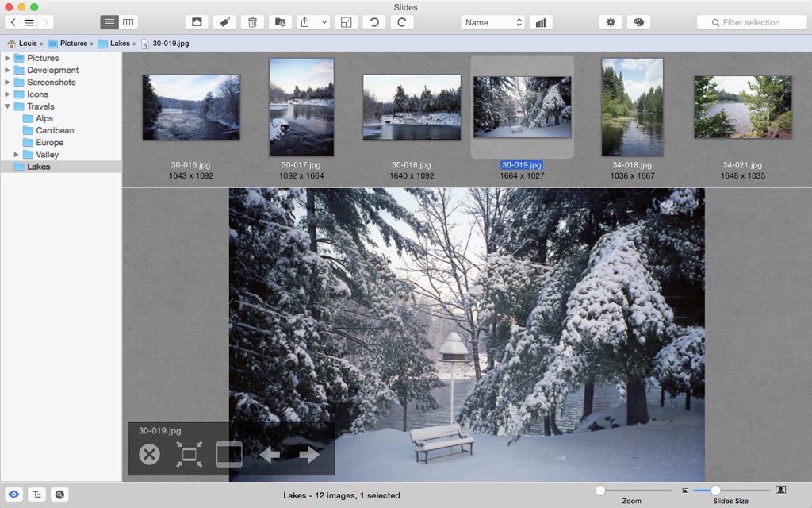Select thumbnail 30-018.jpg
Screen dimensions: 812x508
point(412,107)
